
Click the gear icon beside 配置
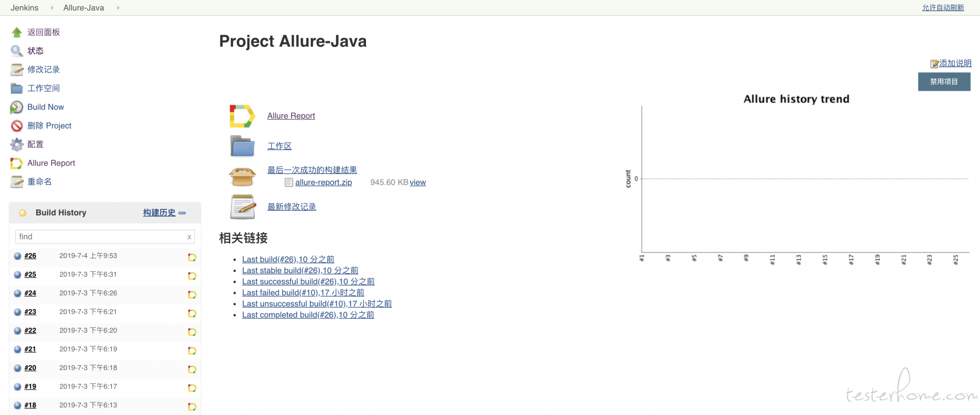17,144
